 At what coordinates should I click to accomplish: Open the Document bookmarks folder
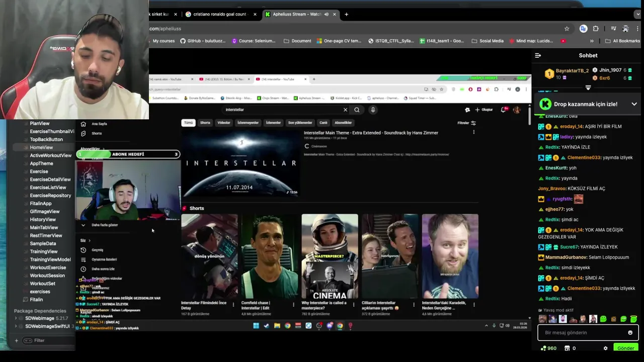[x=297, y=41]
